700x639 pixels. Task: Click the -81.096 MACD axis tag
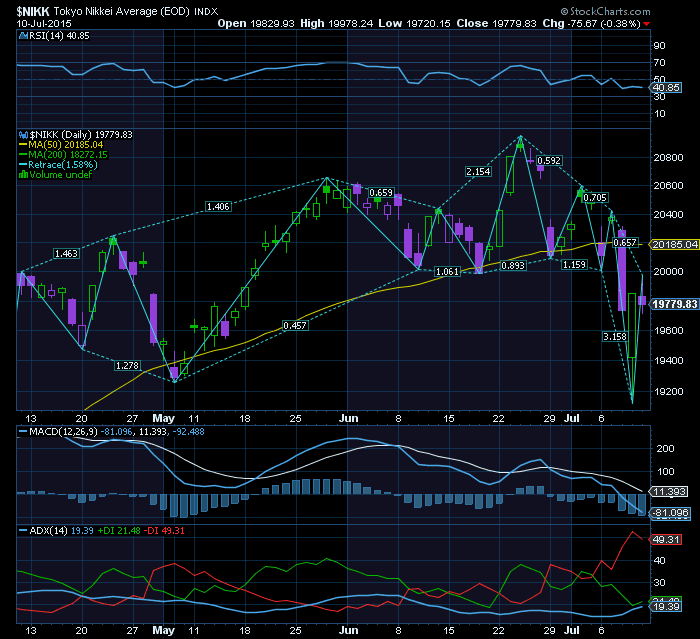[x=671, y=513]
